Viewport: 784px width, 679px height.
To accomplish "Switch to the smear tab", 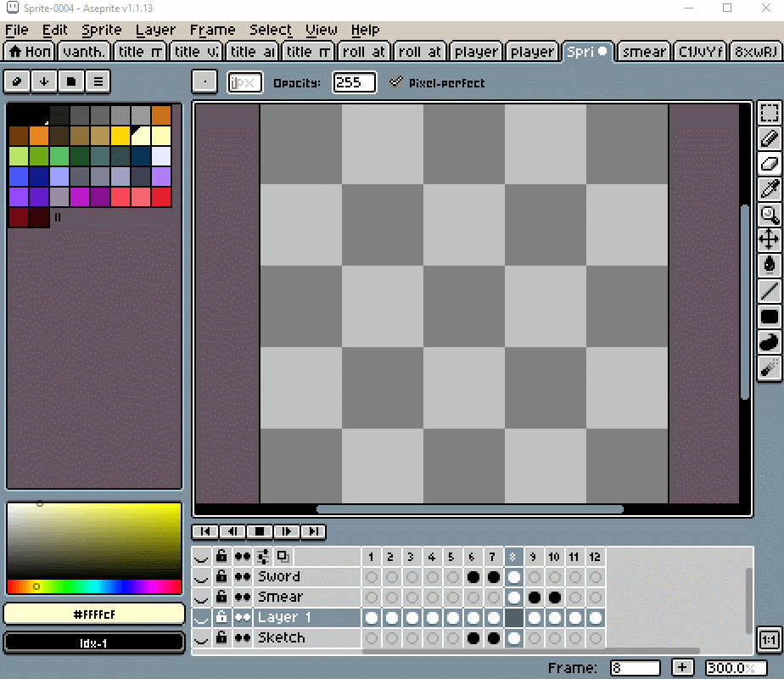I will [644, 52].
